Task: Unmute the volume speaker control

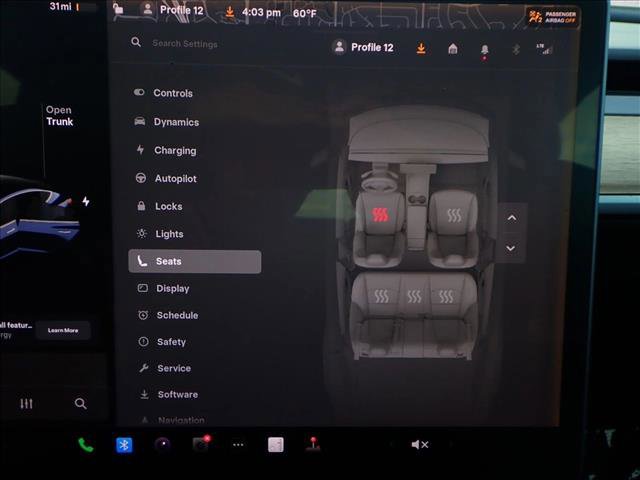Action: pyautogui.click(x=420, y=445)
